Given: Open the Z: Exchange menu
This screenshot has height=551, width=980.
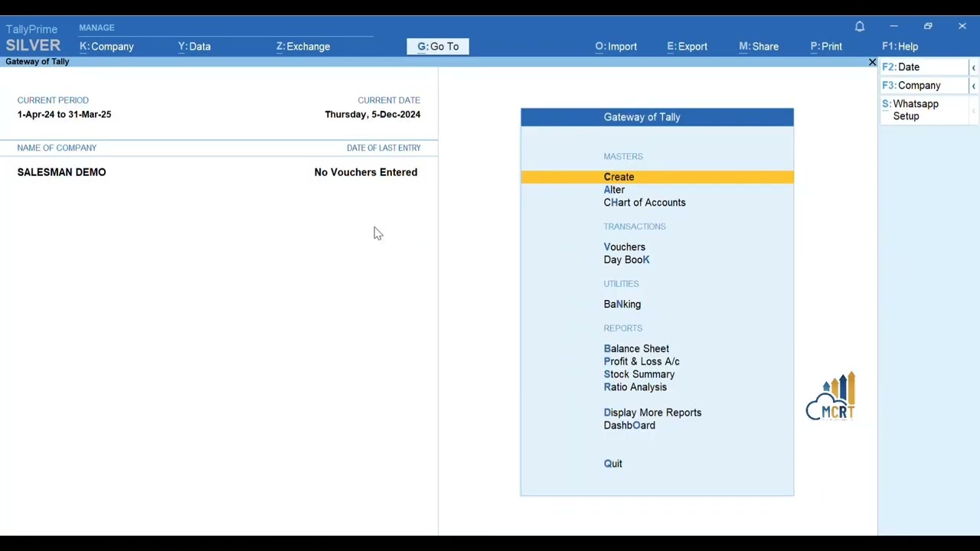Looking at the screenshot, I should [303, 47].
